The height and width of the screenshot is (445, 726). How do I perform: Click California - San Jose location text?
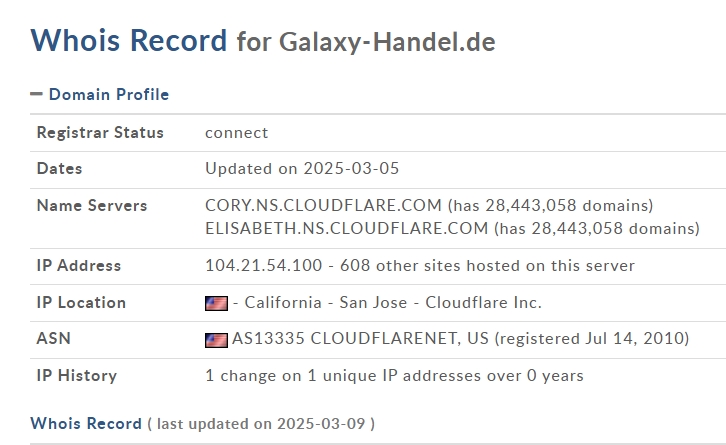[326, 302]
